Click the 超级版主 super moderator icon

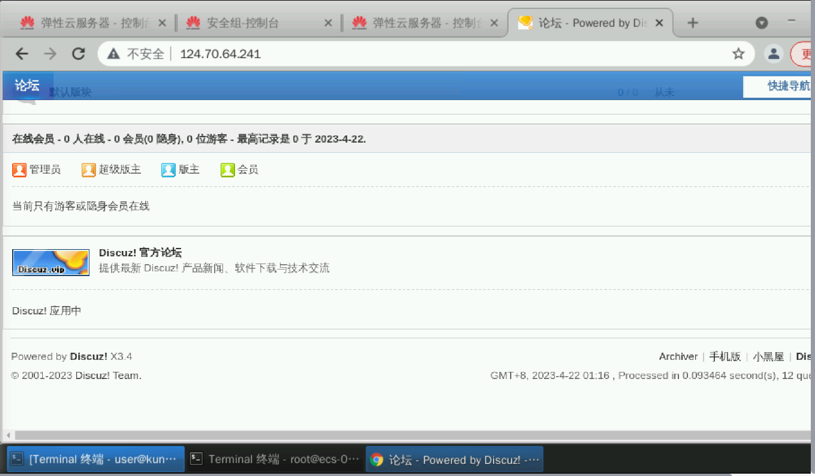[x=88, y=170]
